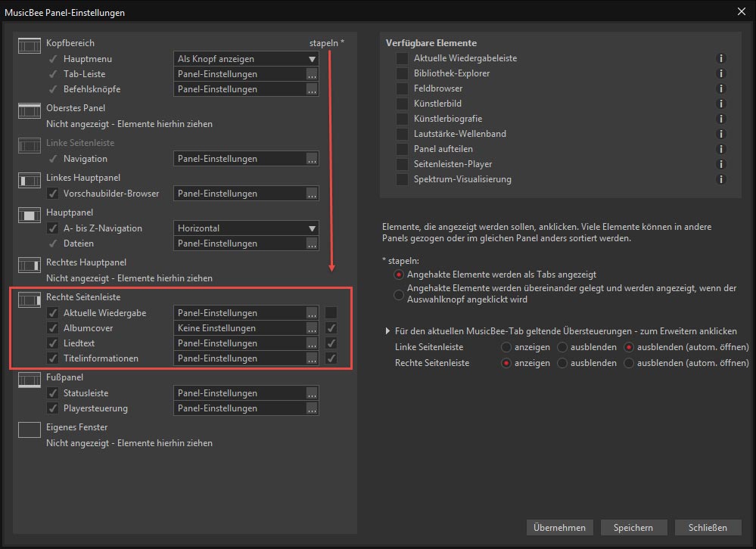Open A- bis Z-Navigation Horizontal dropdown

246,228
